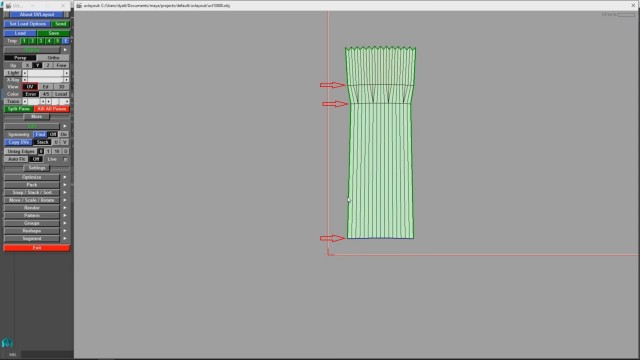Click Set Load Options

(27, 24)
